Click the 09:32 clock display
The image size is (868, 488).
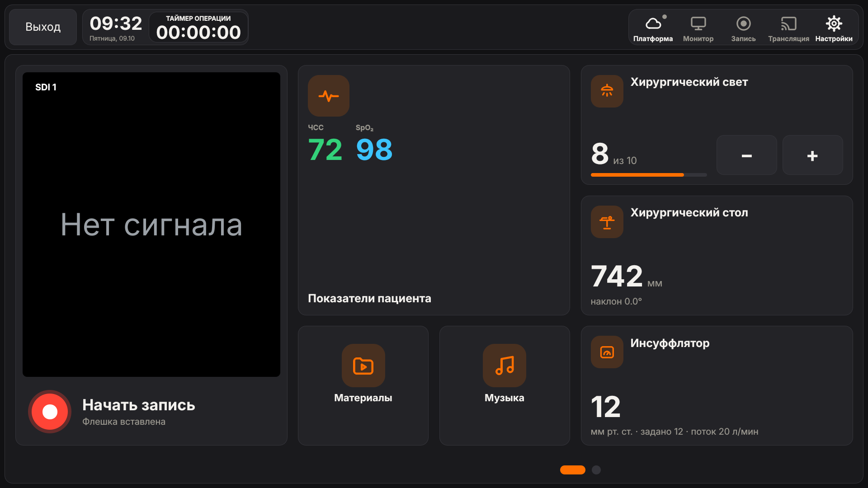click(x=116, y=23)
